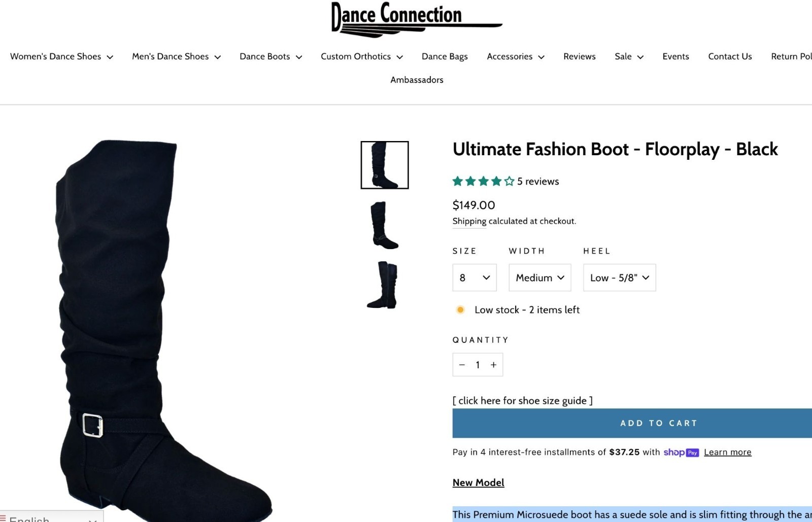Open the Heel dropdown showing Low - 5/8"

pyautogui.click(x=620, y=277)
